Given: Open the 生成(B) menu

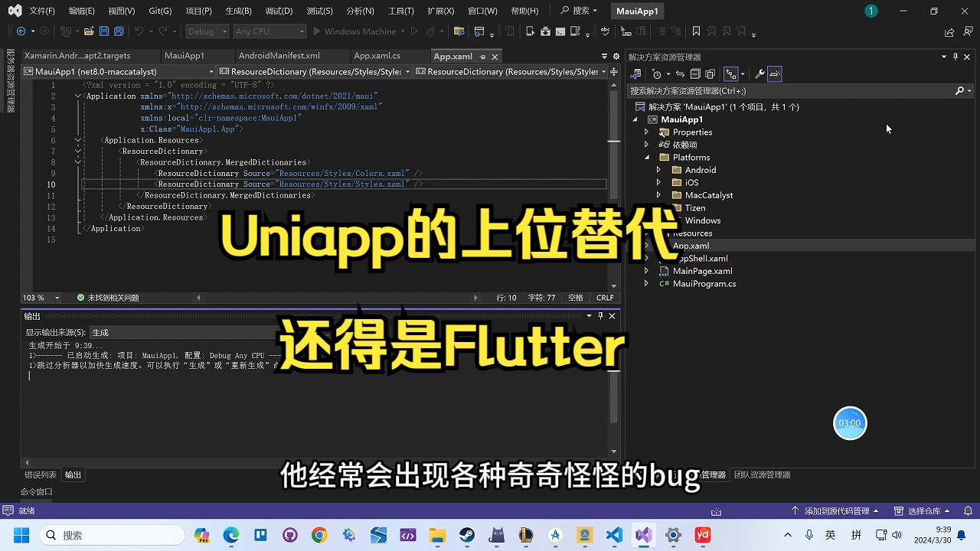Looking at the screenshot, I should click(x=238, y=11).
